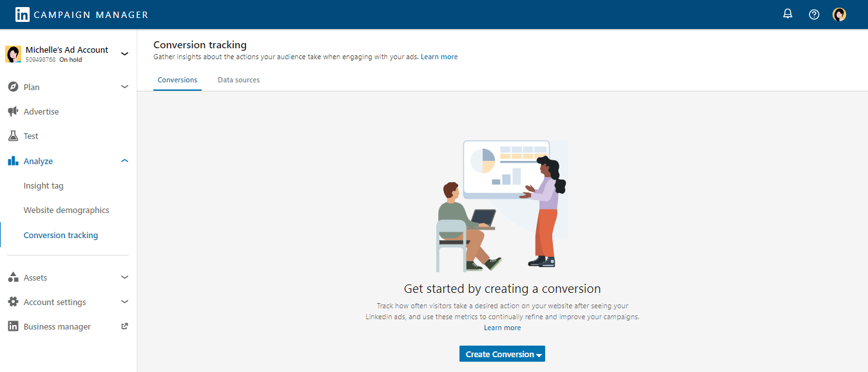Click Michelle's Ad Account profile thumbnail
868x372 pixels.
click(x=13, y=54)
